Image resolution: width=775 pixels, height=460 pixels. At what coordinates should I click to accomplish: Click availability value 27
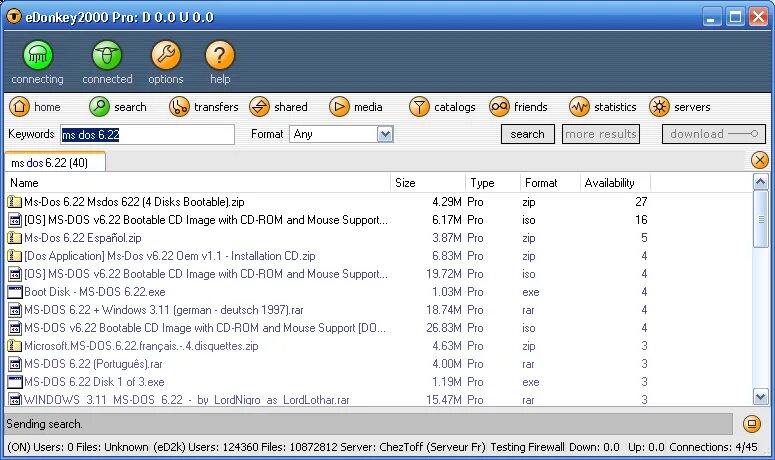pos(641,202)
